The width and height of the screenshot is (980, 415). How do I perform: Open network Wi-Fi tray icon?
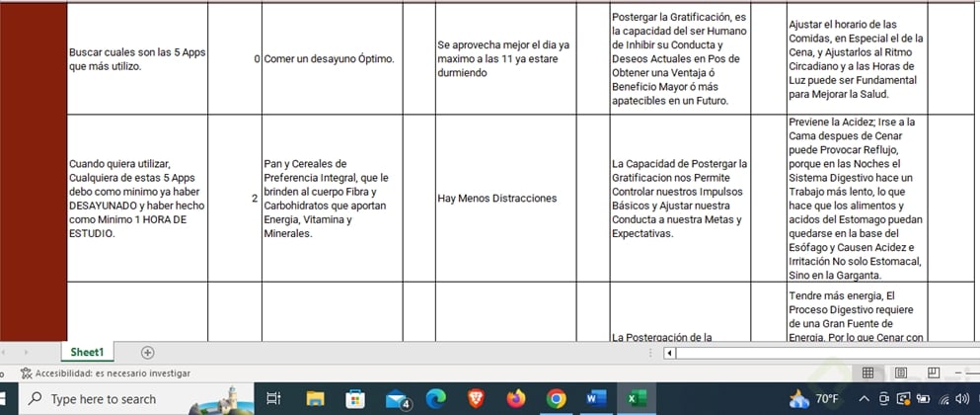944,399
